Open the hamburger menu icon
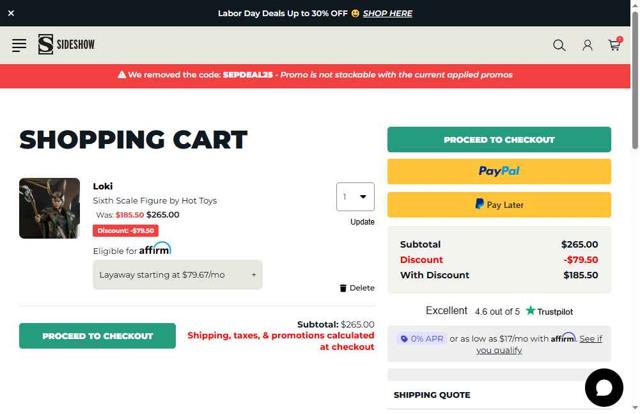The height and width of the screenshot is (414, 640). (19, 45)
